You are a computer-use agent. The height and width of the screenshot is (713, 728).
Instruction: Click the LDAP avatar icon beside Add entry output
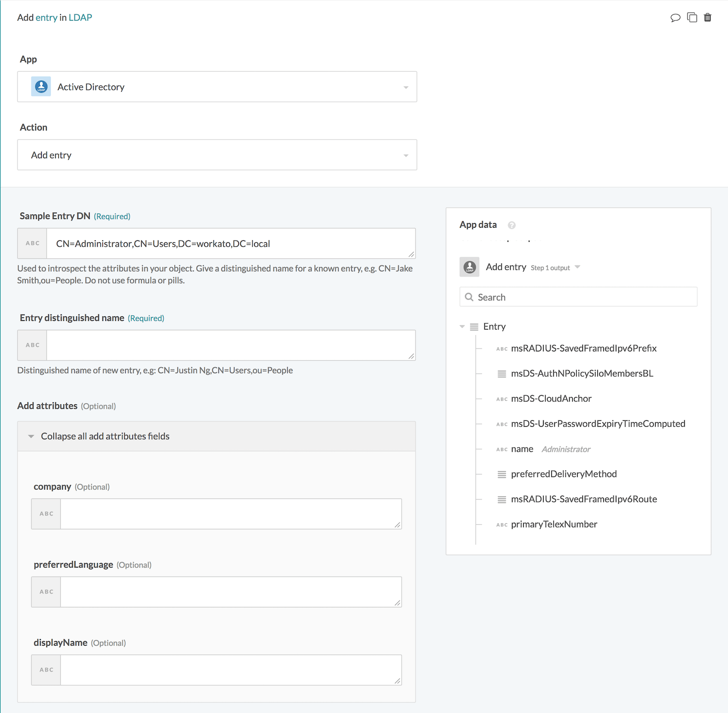click(469, 266)
